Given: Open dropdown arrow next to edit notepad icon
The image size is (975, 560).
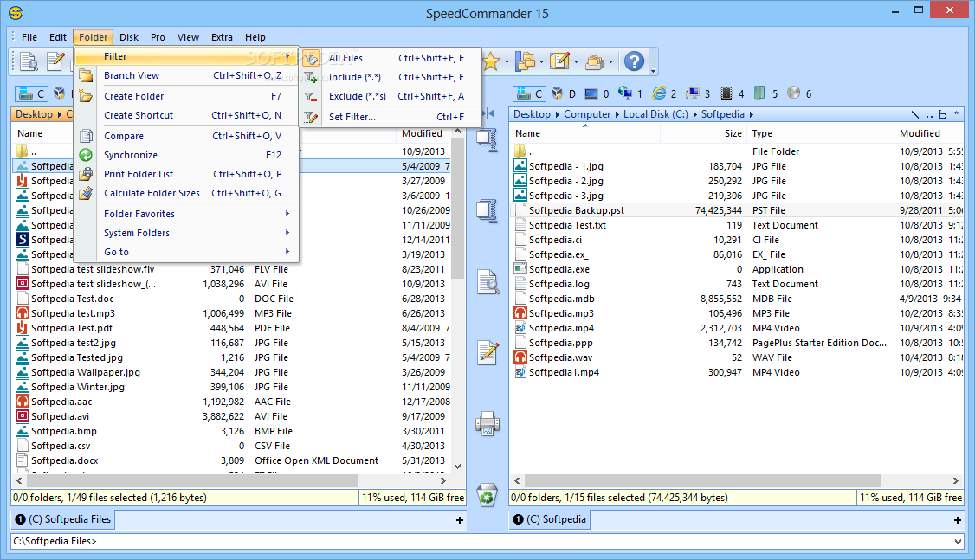Looking at the screenshot, I should click(x=576, y=61).
